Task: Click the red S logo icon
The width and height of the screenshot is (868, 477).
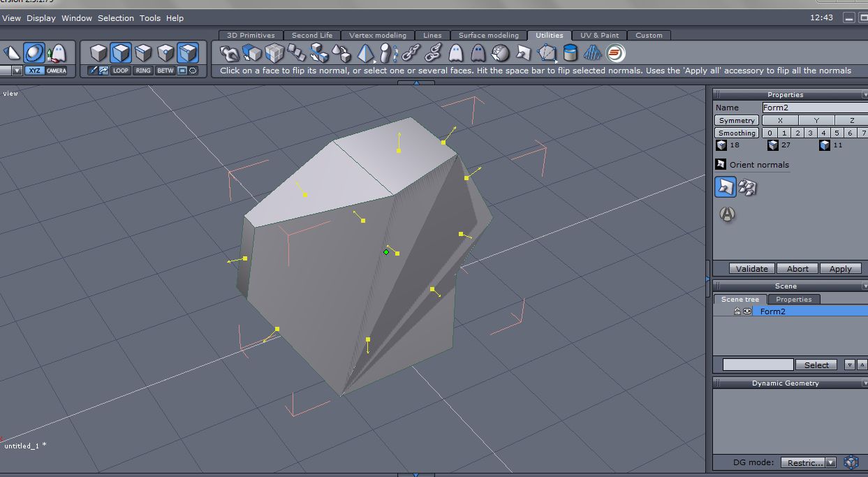Action: 615,53
